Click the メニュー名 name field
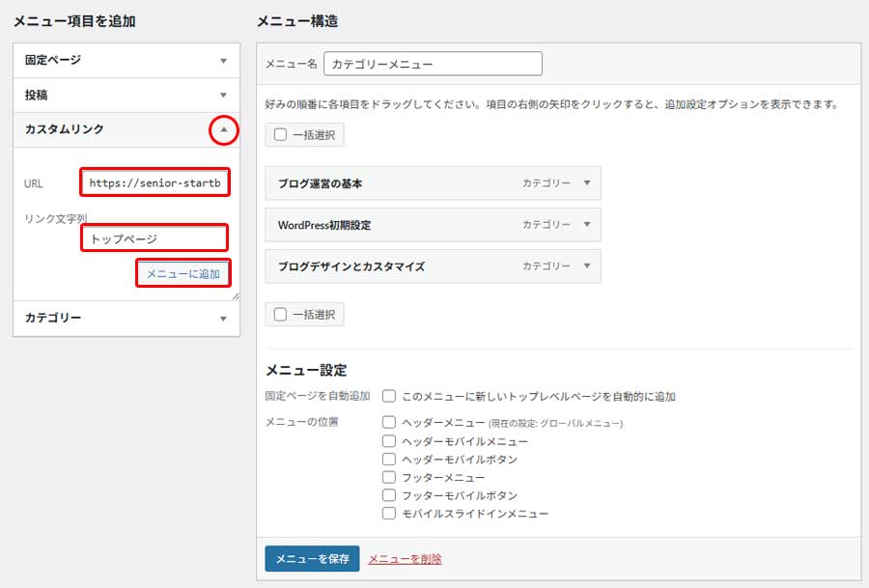Image resolution: width=869 pixels, height=588 pixels. coord(434,63)
